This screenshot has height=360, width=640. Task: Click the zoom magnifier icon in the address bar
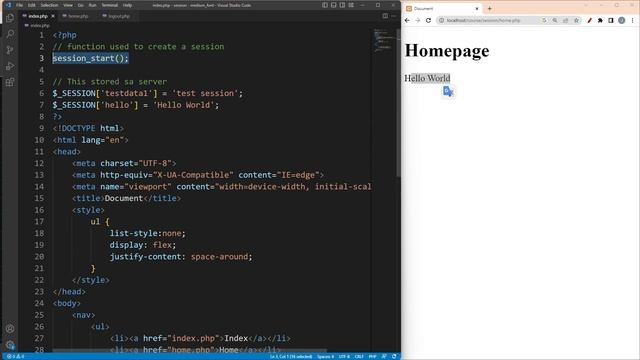point(555,20)
